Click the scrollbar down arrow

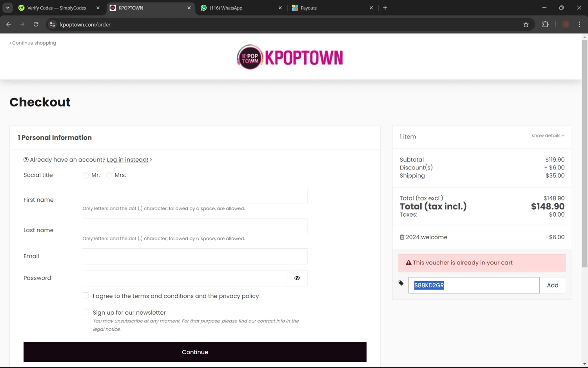(584, 364)
